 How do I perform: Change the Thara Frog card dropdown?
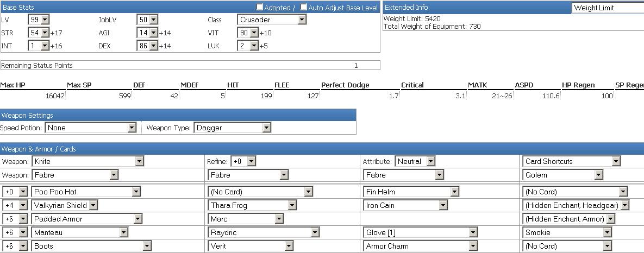pyautogui.click(x=253, y=205)
